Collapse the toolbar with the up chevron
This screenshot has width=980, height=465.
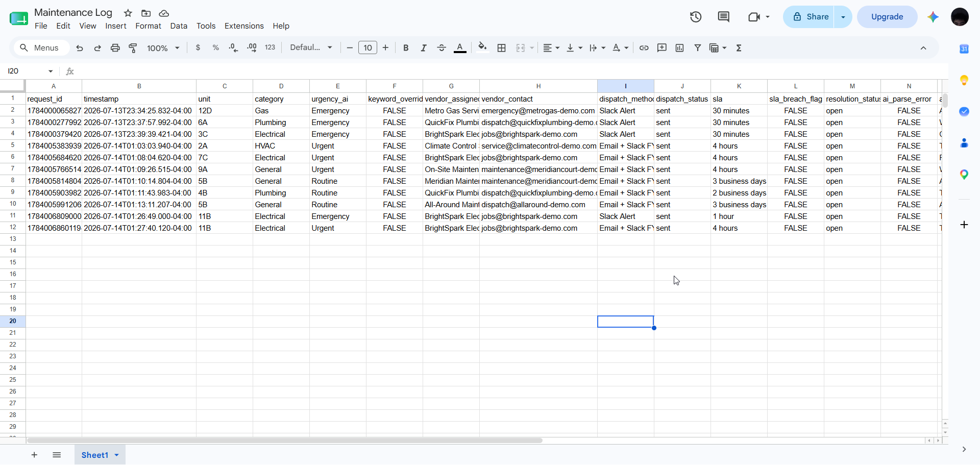click(923, 48)
